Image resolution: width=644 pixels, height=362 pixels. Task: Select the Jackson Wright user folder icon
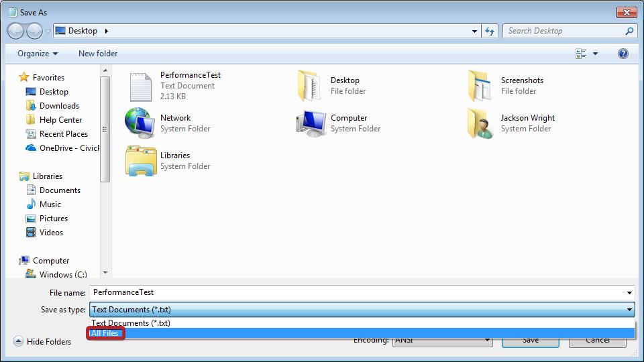480,123
